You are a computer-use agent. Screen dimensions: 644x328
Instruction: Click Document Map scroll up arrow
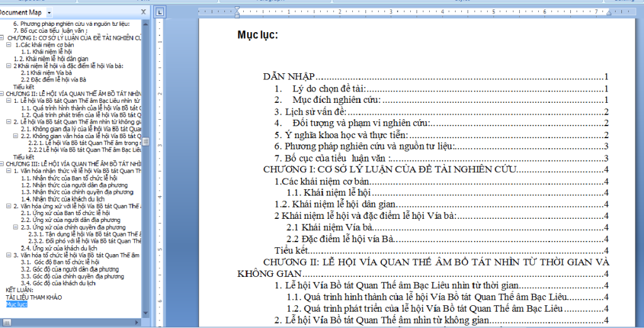pos(146,23)
